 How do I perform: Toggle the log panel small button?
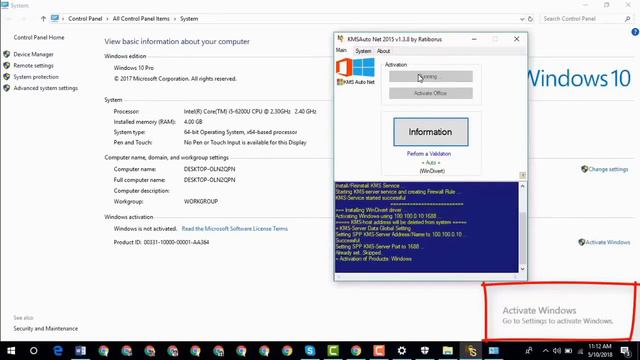click(x=522, y=175)
